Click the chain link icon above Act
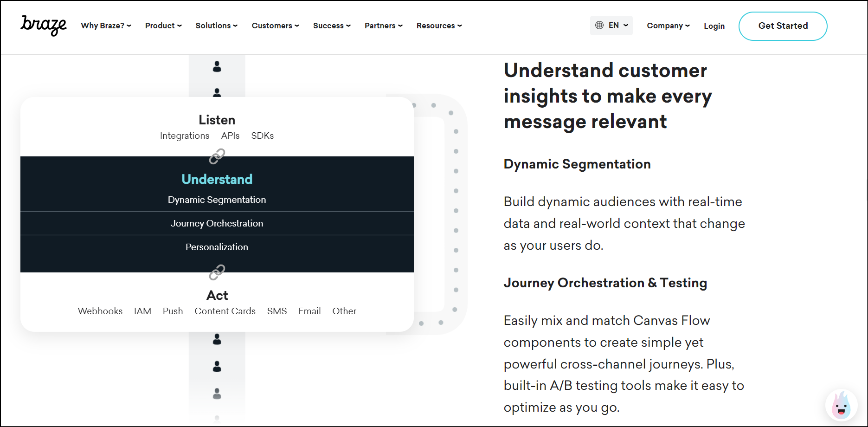The width and height of the screenshot is (868, 427). (x=217, y=272)
